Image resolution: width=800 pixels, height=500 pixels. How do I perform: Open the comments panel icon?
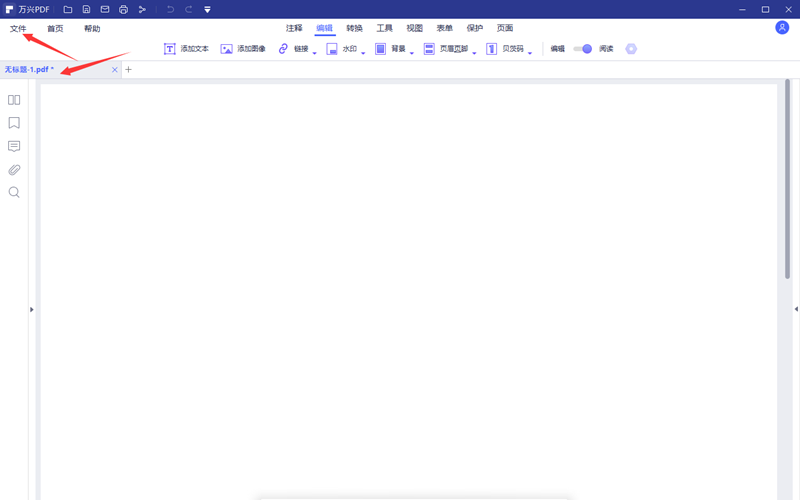point(14,147)
